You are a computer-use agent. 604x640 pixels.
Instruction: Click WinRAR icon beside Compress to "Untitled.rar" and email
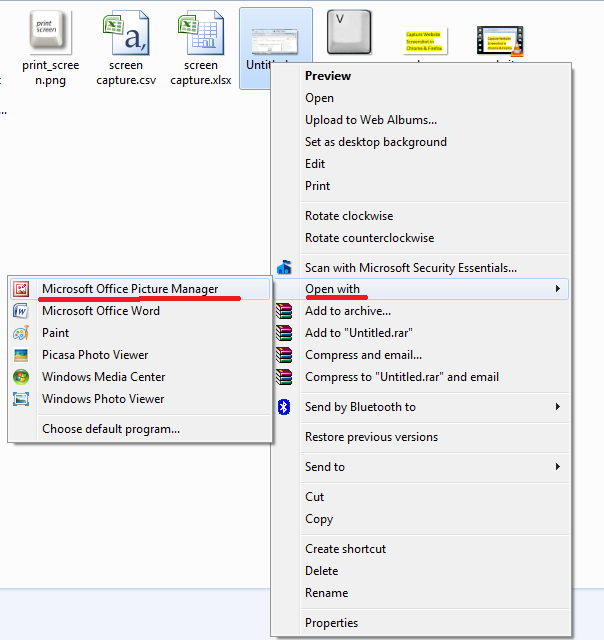[284, 377]
